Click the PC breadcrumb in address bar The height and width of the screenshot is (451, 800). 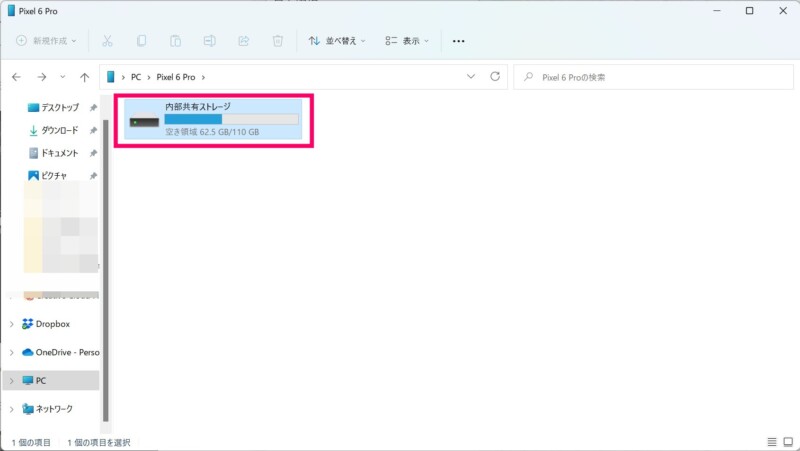point(136,77)
